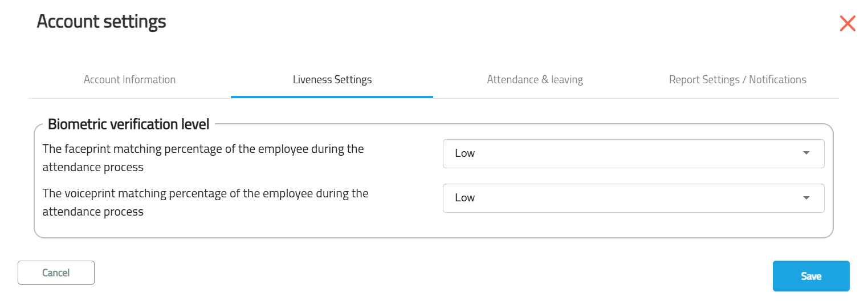The image size is (868, 308).
Task: Select the Low value in voiceprint field
Action: pyautogui.click(x=465, y=198)
